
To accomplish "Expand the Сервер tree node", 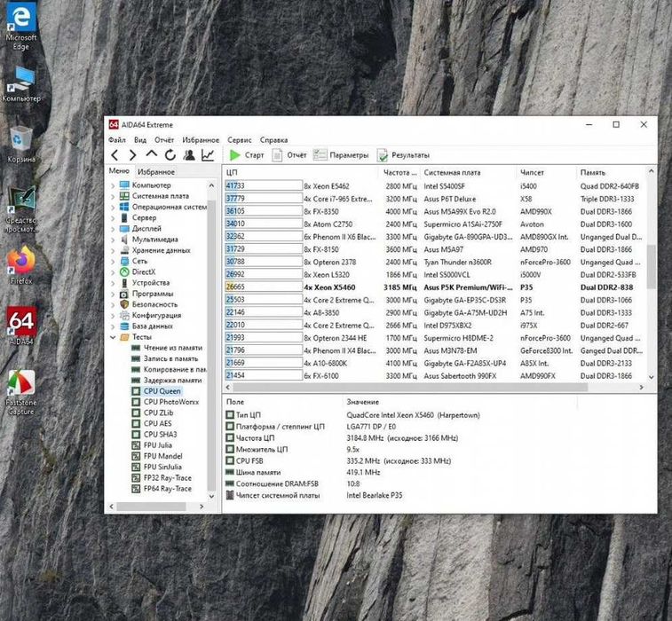I will (113, 218).
